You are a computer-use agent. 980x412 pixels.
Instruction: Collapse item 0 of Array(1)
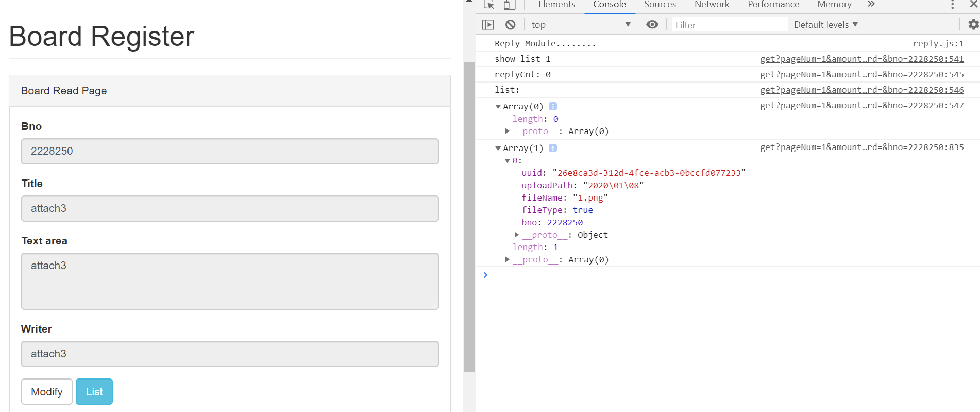507,161
